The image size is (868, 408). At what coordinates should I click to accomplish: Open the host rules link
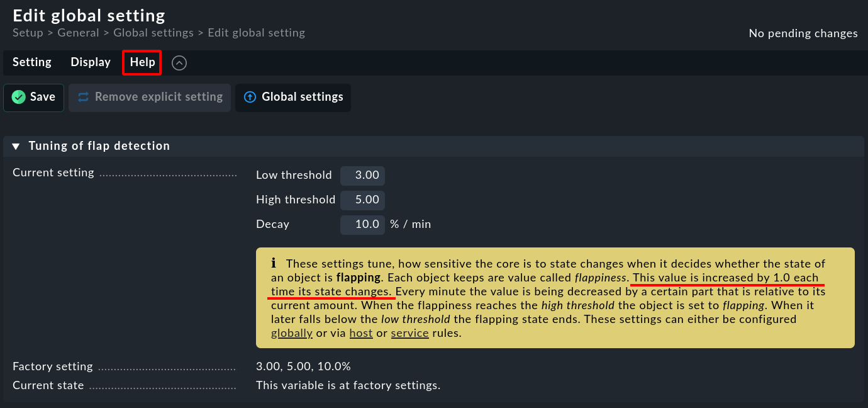click(361, 332)
